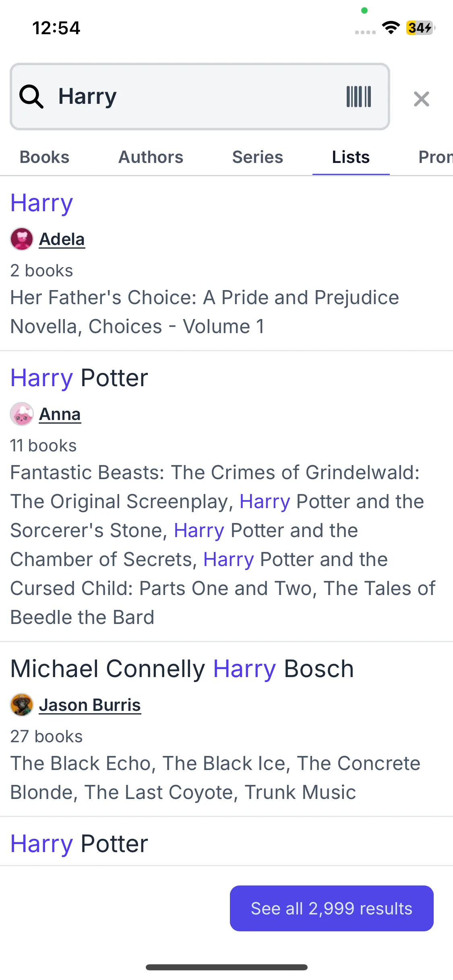453x980 pixels.
Task: Switch to the Books tab
Action: (x=45, y=157)
